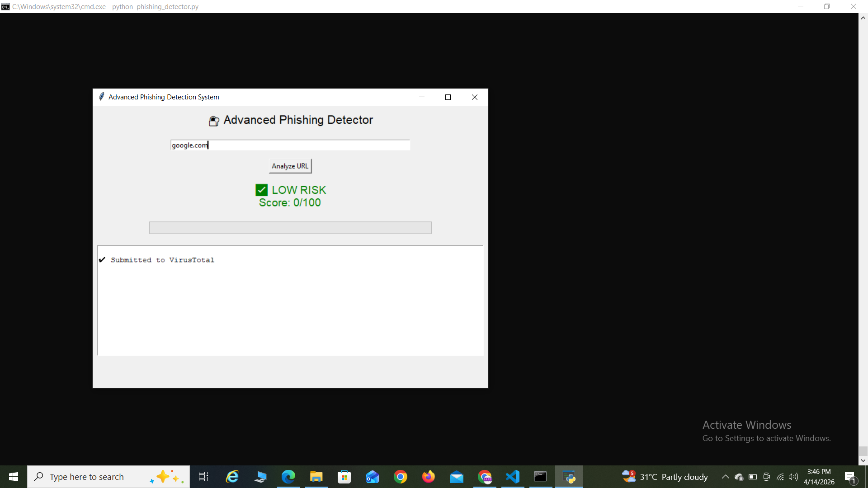Maximize the Phishing Detection System window

click(448, 97)
